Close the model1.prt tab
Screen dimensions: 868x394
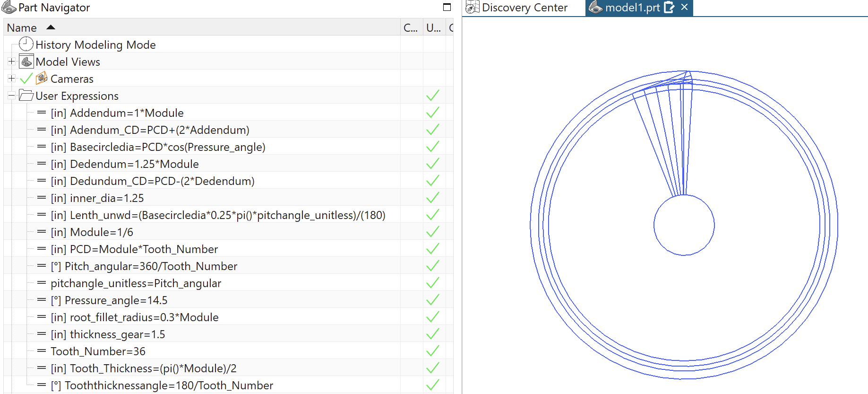(684, 7)
